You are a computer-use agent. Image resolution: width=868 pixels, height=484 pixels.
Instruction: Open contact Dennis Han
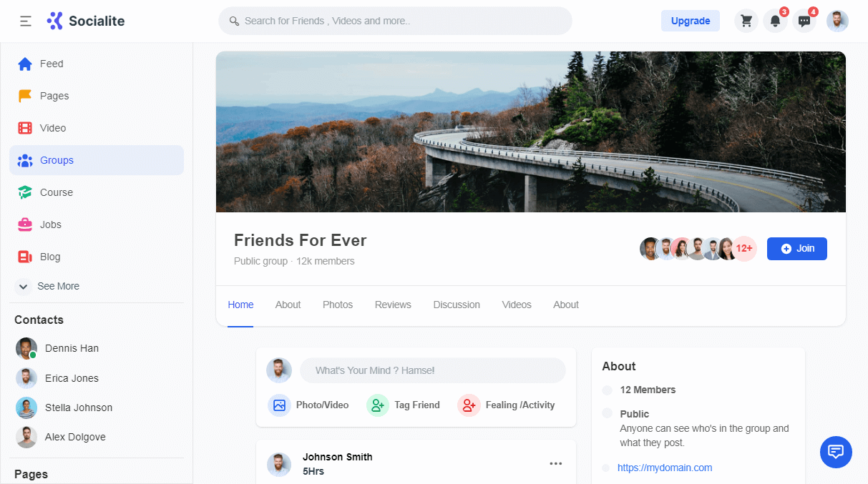[71, 348]
